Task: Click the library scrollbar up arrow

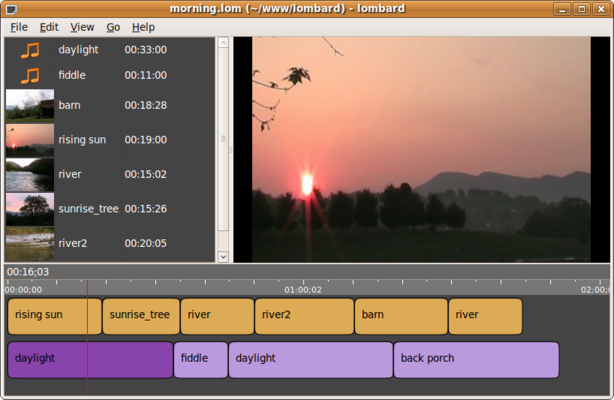Action: pyautogui.click(x=223, y=42)
